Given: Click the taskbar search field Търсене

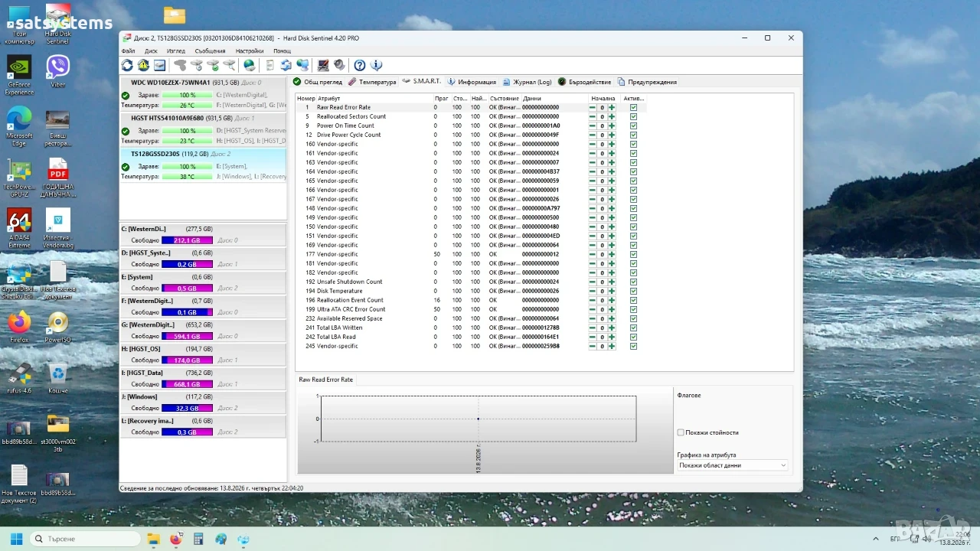Looking at the screenshot, I should coord(84,539).
